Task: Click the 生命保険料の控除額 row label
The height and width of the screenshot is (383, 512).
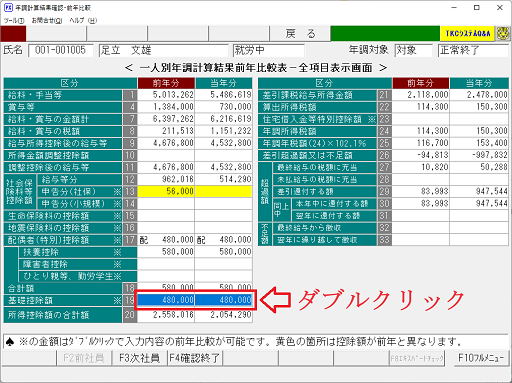Action: click(63, 216)
